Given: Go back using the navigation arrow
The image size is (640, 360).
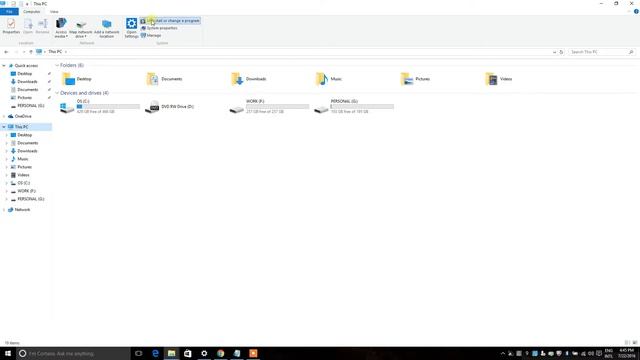Looking at the screenshot, I should point(6,52).
